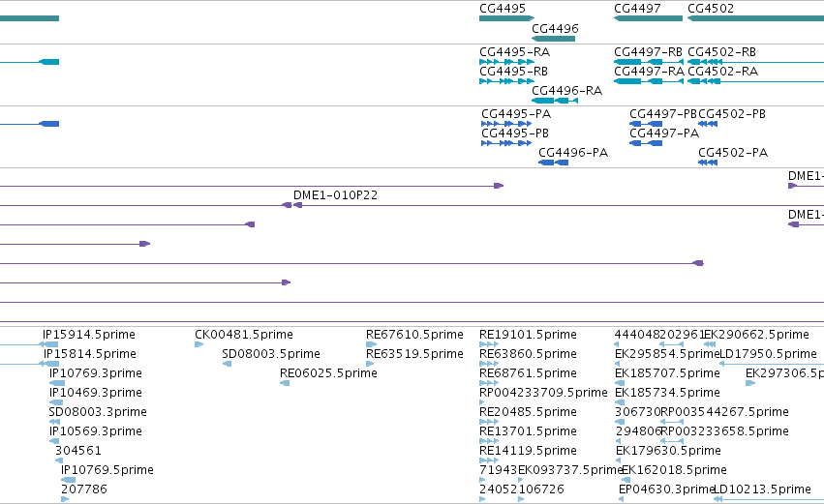Select EST SD08003.5prime
Image resolution: width=824 pixels, height=504 pixels.
pyautogui.click(x=271, y=354)
